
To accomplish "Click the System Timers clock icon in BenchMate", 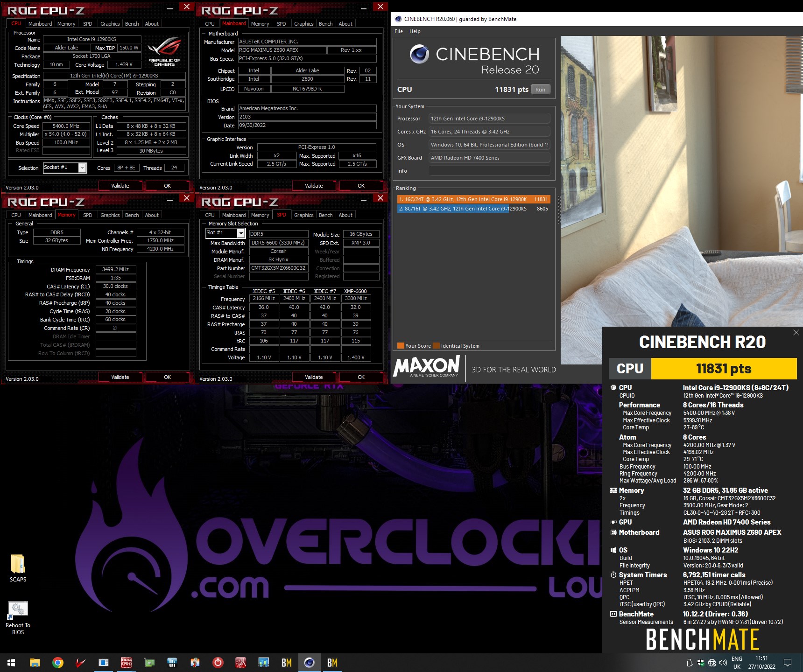I will (x=613, y=575).
